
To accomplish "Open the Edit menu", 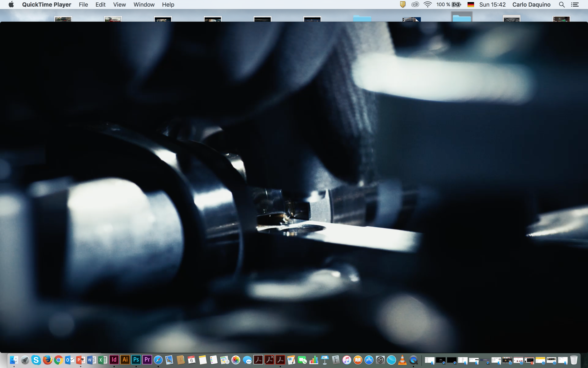I will (100, 5).
